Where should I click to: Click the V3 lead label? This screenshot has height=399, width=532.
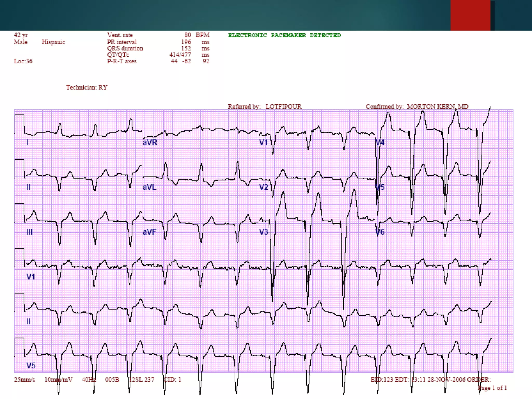point(263,232)
